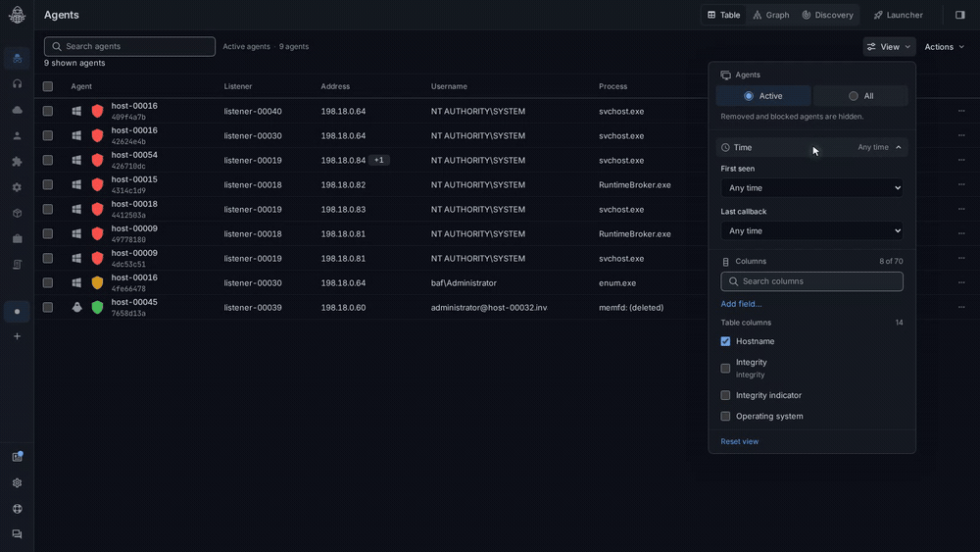Viewport: 980px width, 552px height.
Task: Open the Launcher
Action: (x=898, y=15)
